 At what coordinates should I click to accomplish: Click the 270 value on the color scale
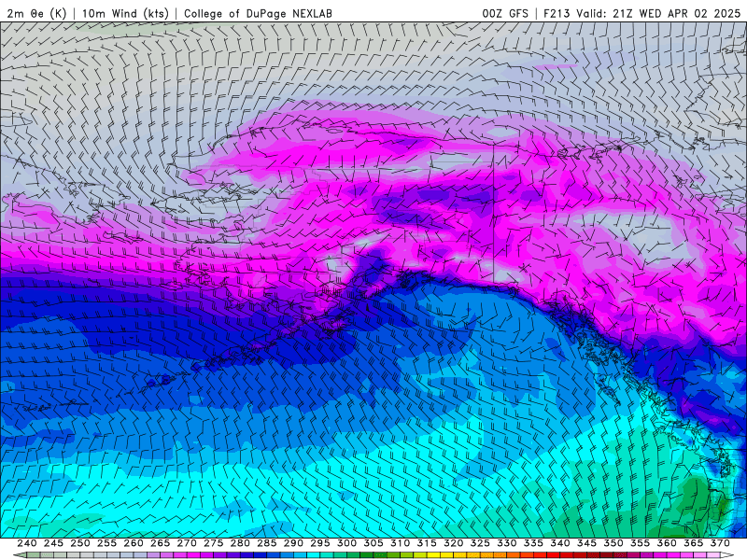coord(187,543)
